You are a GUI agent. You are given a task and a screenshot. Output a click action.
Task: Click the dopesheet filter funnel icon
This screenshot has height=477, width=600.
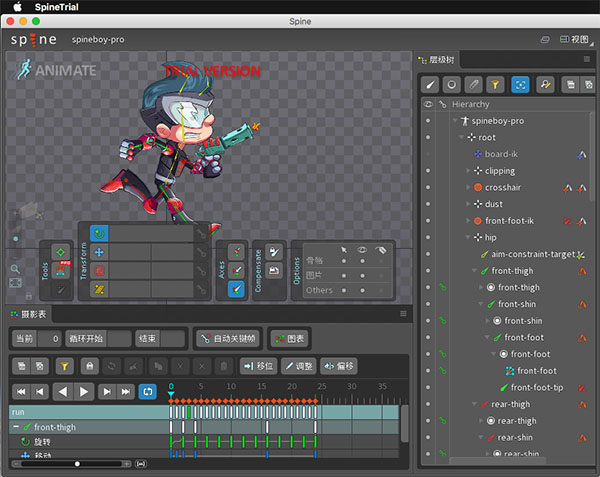click(x=64, y=366)
